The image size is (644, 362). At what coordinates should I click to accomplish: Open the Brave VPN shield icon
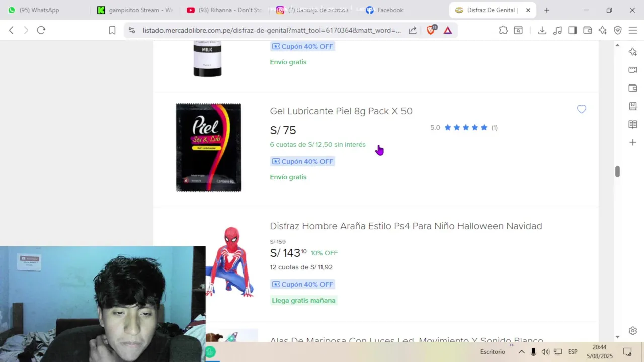(618, 30)
